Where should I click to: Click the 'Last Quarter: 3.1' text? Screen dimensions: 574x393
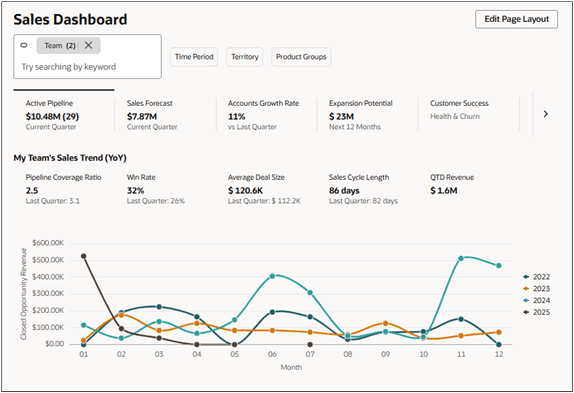pyautogui.click(x=52, y=201)
